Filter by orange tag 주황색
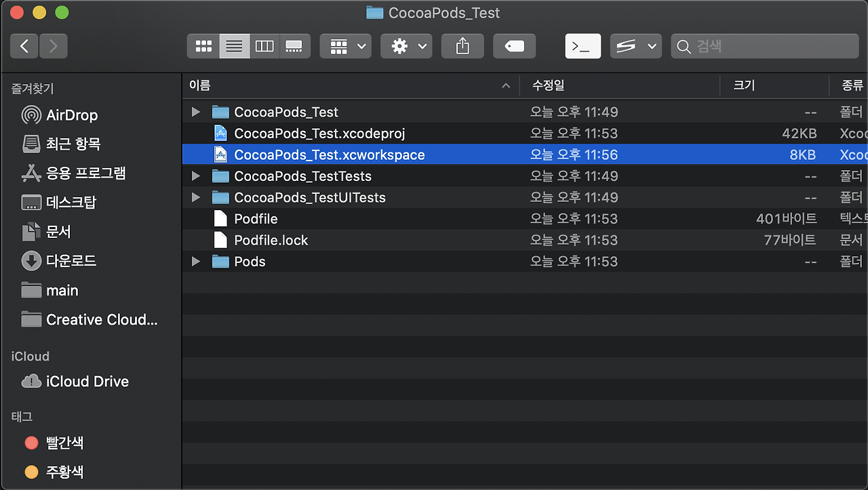The width and height of the screenshot is (868, 490). click(x=54, y=472)
